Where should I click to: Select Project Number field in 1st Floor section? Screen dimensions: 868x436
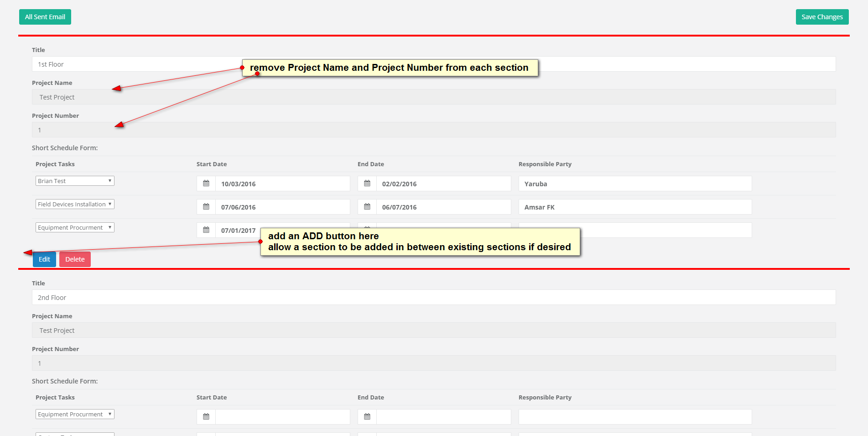click(434, 130)
